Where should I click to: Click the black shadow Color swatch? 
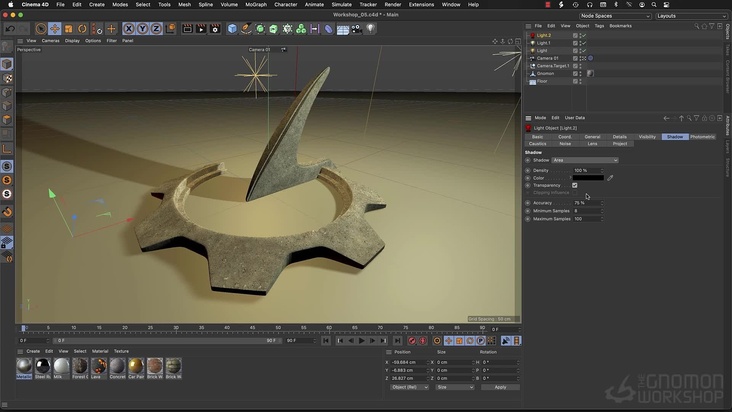coord(588,178)
